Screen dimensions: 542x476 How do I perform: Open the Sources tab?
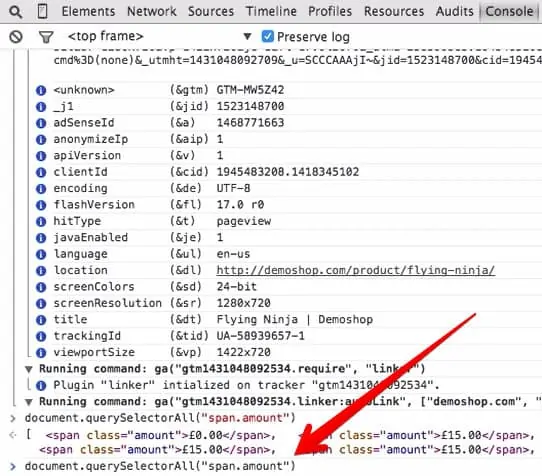tap(211, 11)
